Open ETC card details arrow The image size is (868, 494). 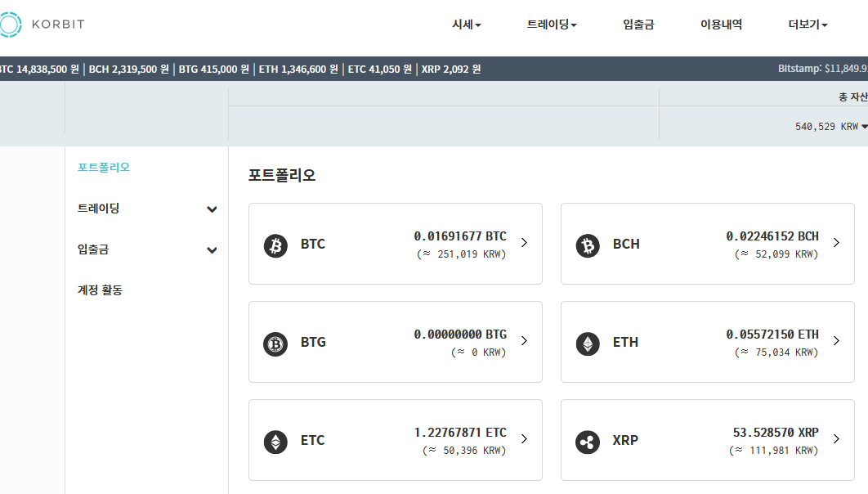[x=524, y=438]
